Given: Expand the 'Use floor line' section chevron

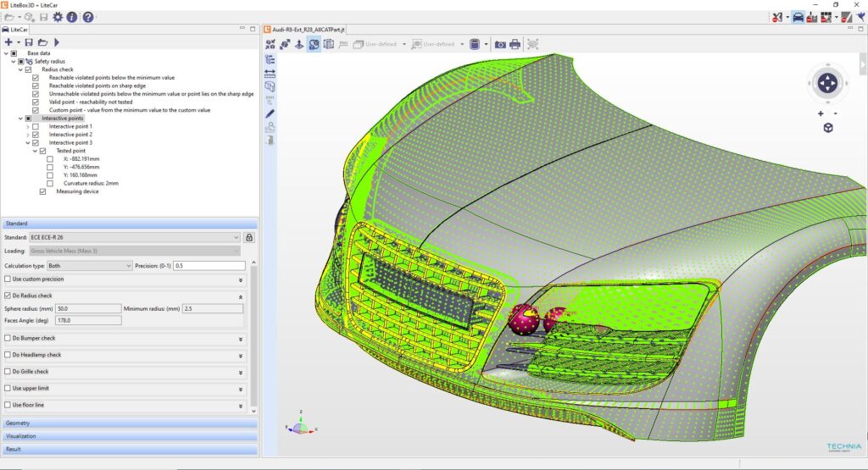Looking at the screenshot, I should [241, 406].
